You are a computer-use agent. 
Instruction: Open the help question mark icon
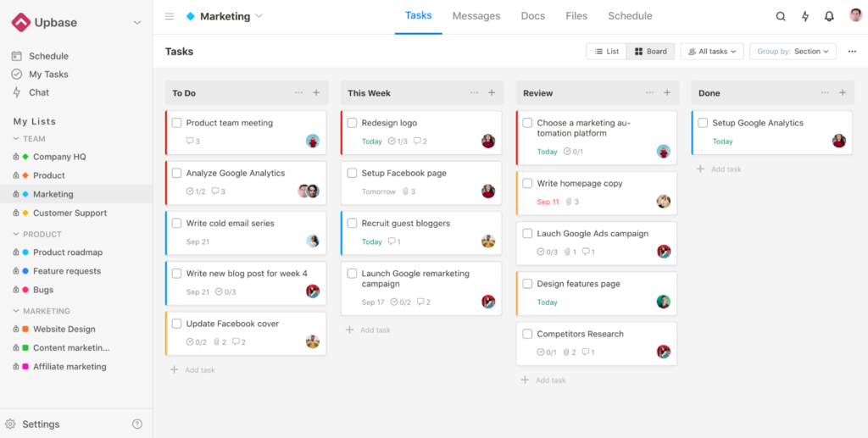tap(137, 424)
